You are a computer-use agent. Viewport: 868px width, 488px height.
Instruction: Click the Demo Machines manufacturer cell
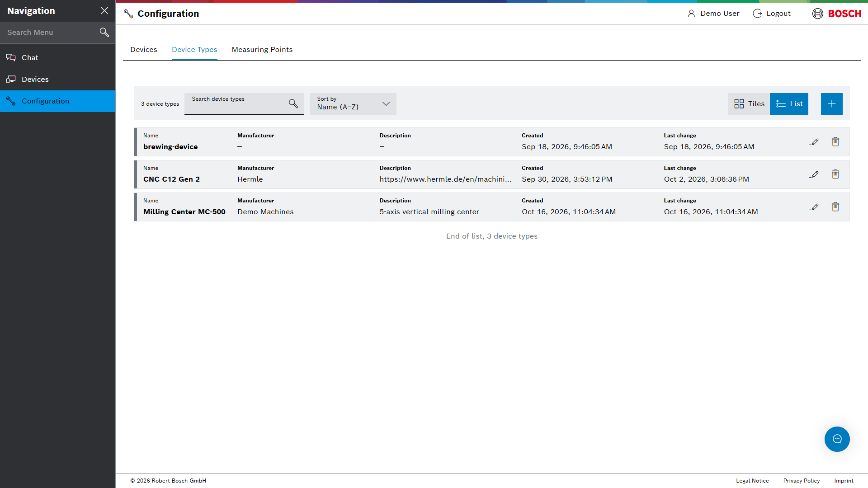265,212
